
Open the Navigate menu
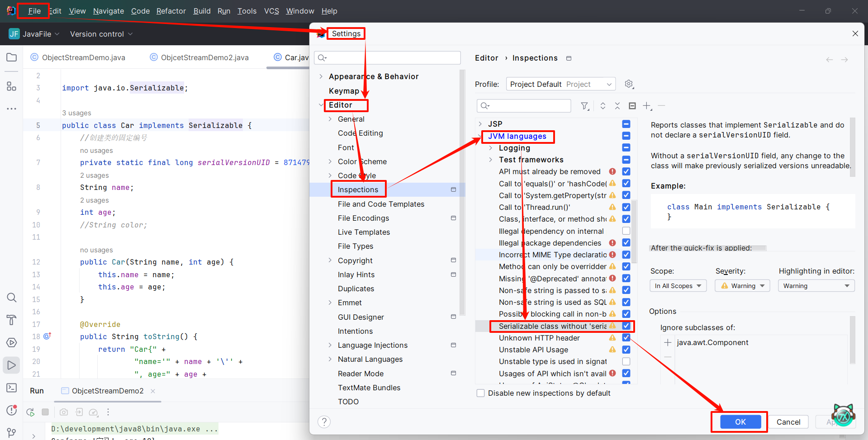[x=108, y=11]
